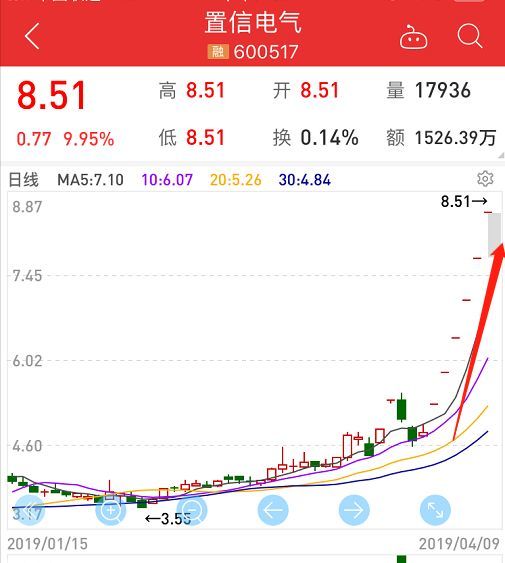Expand quote details corner triangle
The height and width of the screenshot is (563, 505).
click(501, 155)
